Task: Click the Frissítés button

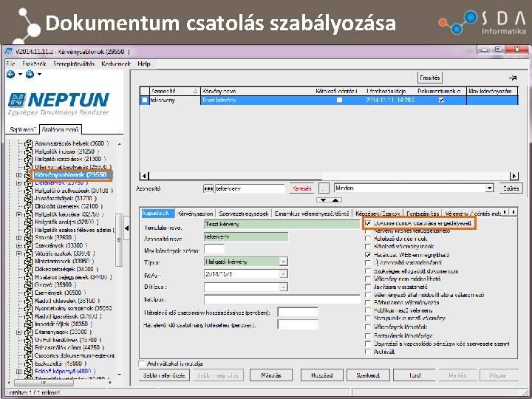Action: 429,78
